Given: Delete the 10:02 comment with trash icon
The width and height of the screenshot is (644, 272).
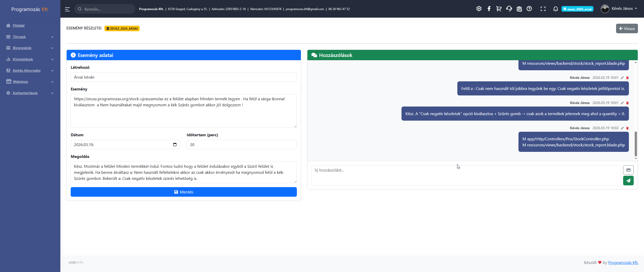Looking at the screenshot, I should (x=627, y=128).
